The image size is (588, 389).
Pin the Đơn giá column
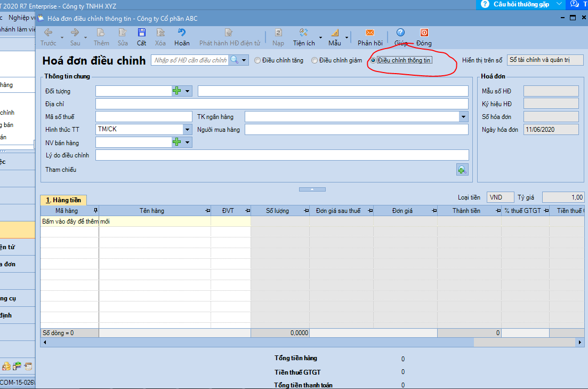[434, 211]
